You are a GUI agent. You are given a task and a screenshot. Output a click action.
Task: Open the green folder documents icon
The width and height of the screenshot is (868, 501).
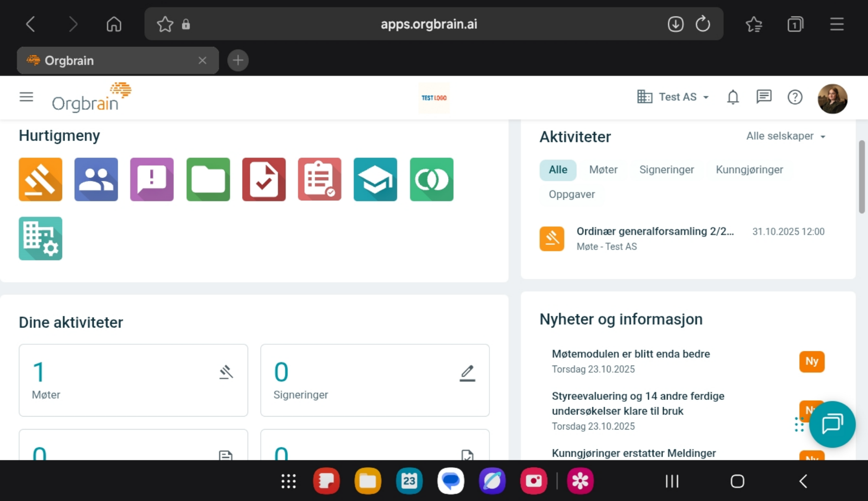208,180
